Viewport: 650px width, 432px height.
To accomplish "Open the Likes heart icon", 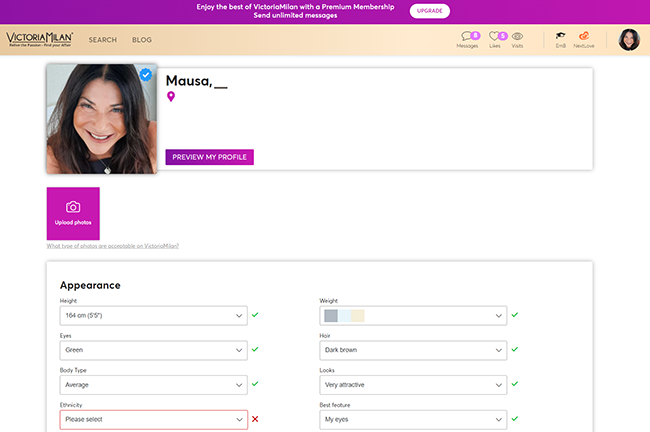I will click(495, 36).
